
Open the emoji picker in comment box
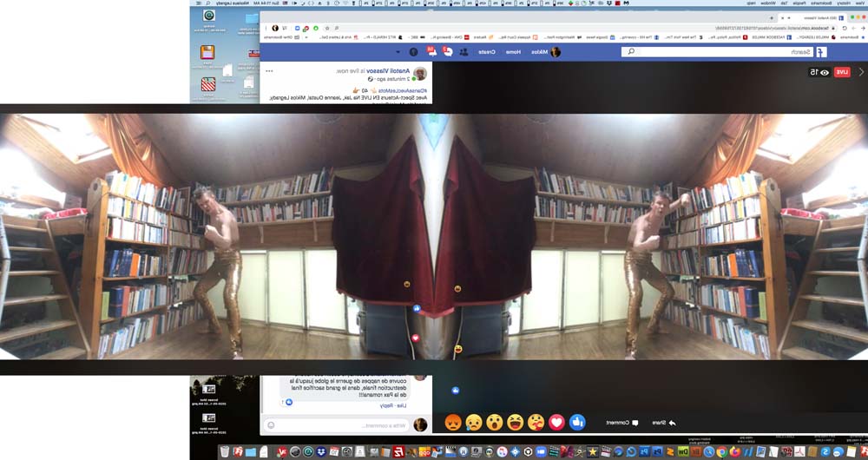(272, 425)
